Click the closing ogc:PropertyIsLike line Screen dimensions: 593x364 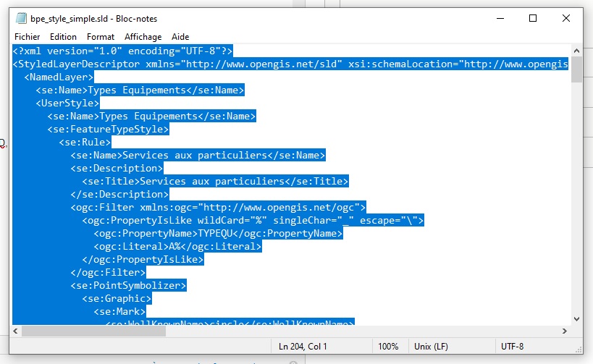[143, 260]
